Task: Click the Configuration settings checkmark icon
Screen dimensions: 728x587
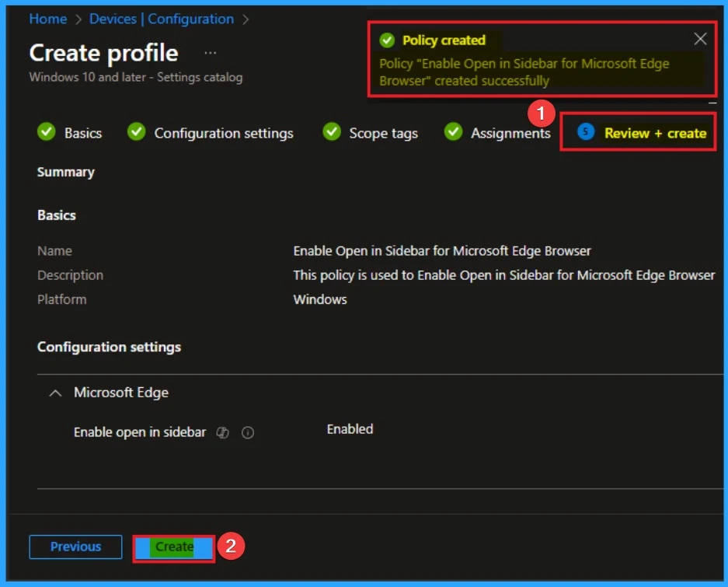Action: click(x=137, y=132)
